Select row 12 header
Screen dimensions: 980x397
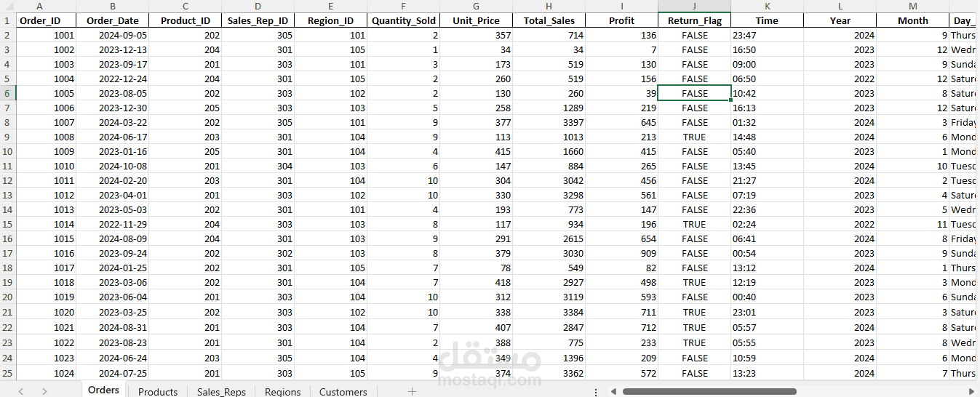point(8,180)
